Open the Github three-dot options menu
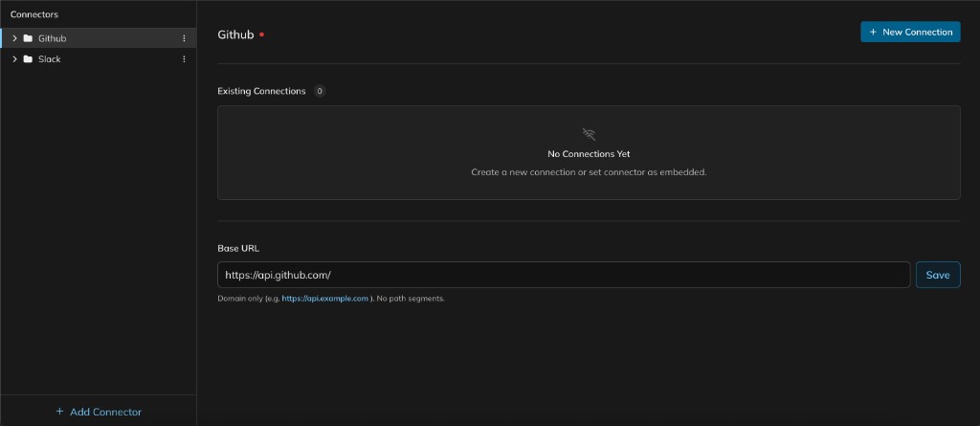Viewport: 980px width, 426px height. pyautogui.click(x=184, y=38)
